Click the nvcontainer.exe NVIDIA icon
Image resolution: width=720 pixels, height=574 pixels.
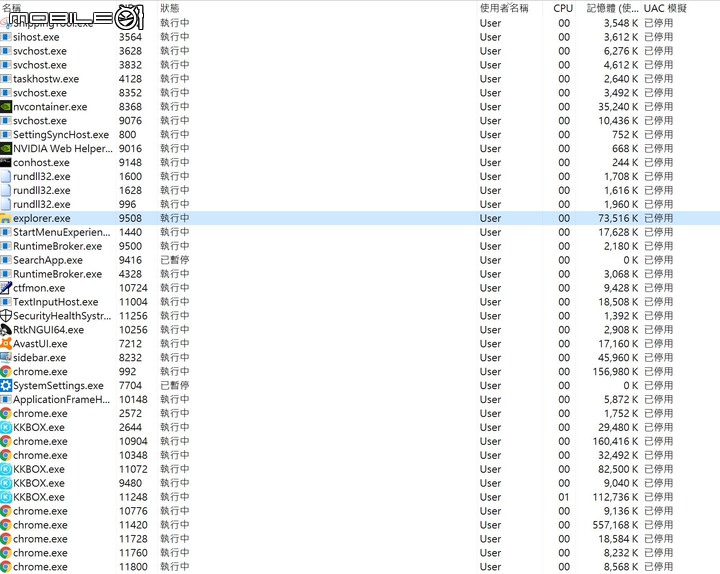click(x=6, y=107)
